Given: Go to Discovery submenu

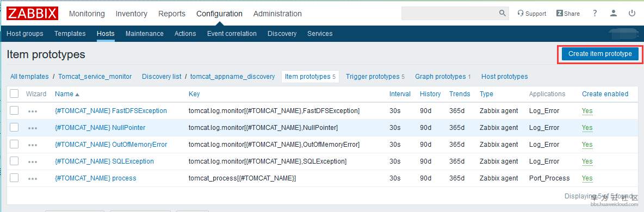Looking at the screenshot, I should (x=282, y=34).
